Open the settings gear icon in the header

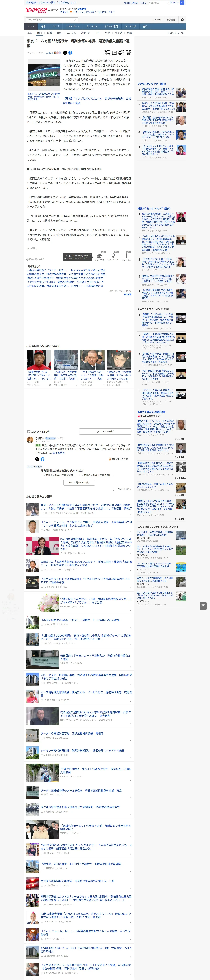tap(182, 20)
